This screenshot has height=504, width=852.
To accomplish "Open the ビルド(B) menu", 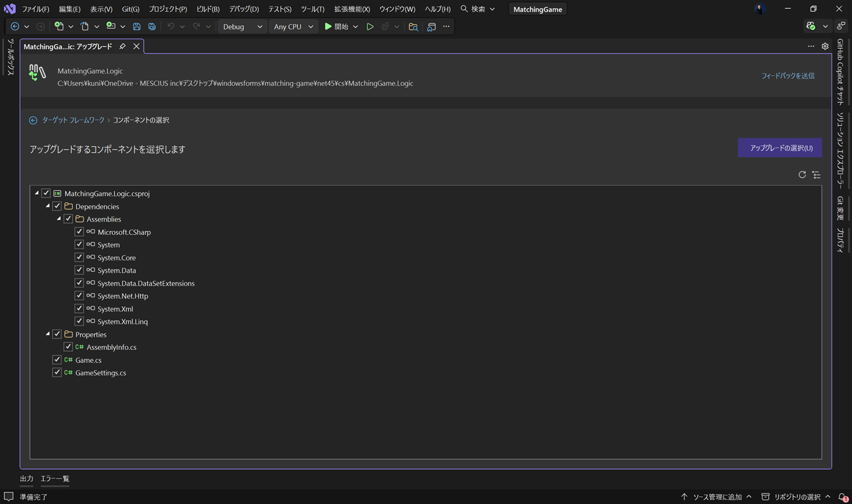I will (207, 9).
